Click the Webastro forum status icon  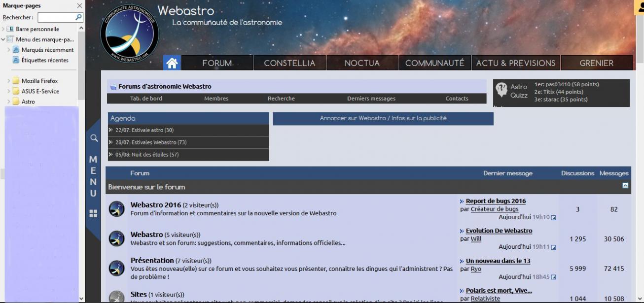(117, 238)
